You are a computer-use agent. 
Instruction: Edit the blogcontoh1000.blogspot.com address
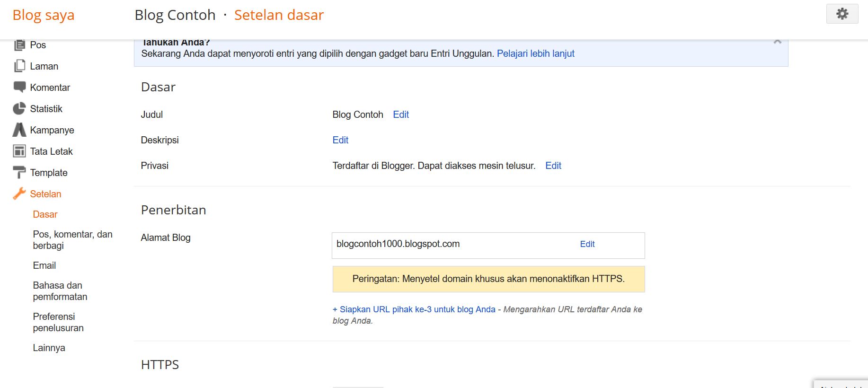pos(587,244)
